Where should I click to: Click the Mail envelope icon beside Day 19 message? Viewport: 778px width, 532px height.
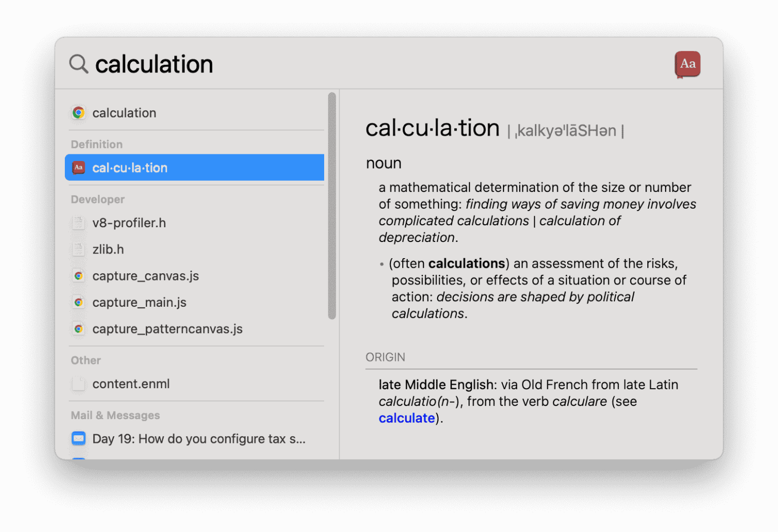(79, 438)
